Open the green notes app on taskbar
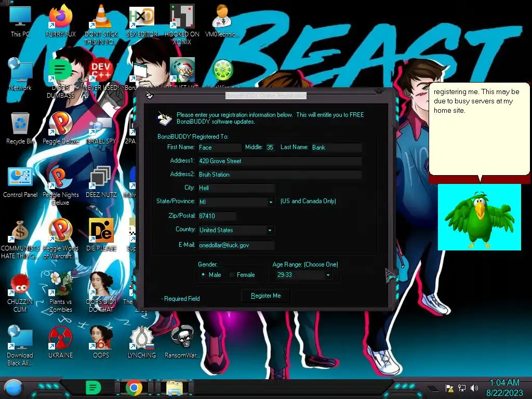The height and width of the screenshot is (399, 532). pyautogui.click(x=93, y=388)
